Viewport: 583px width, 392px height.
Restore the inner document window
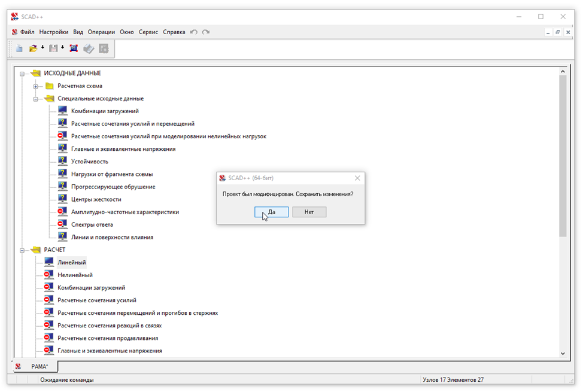[x=558, y=32]
